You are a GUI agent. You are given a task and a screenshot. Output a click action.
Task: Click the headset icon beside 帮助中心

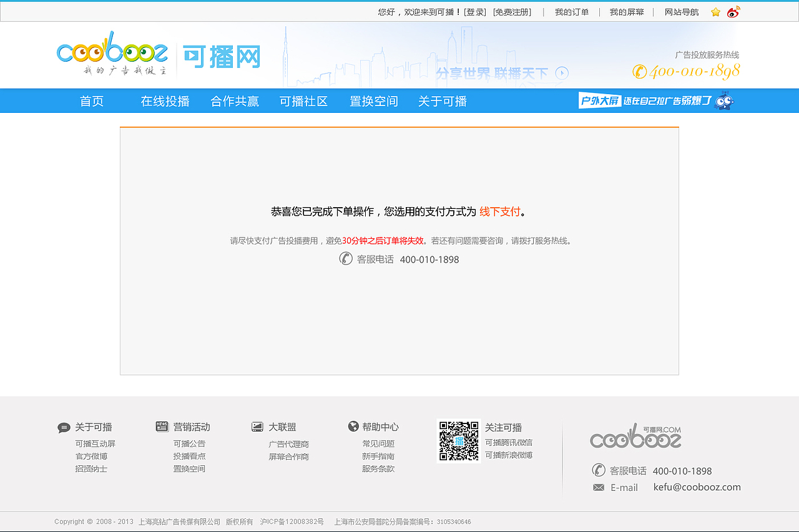pyautogui.click(x=353, y=427)
